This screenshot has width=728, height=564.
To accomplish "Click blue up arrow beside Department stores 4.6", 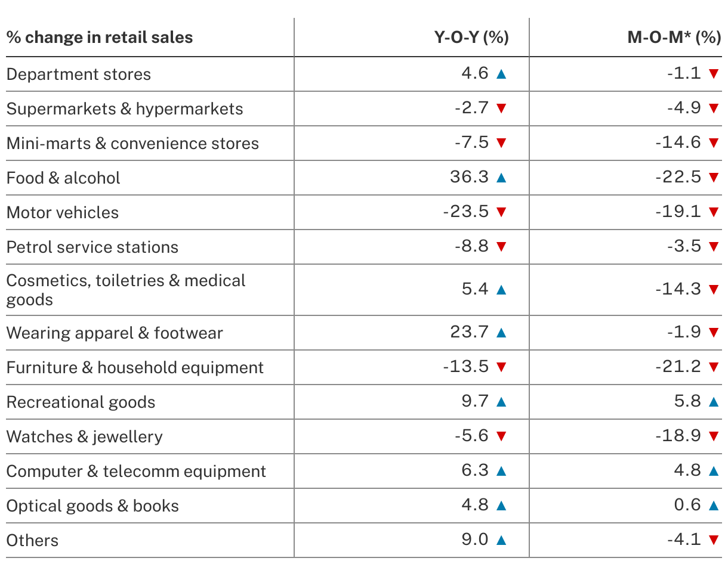I will coord(501,74).
